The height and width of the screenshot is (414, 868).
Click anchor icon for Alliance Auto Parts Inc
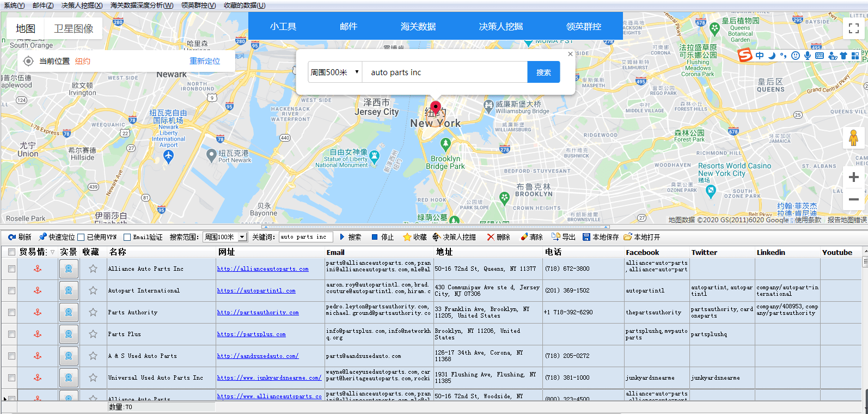[38, 269]
